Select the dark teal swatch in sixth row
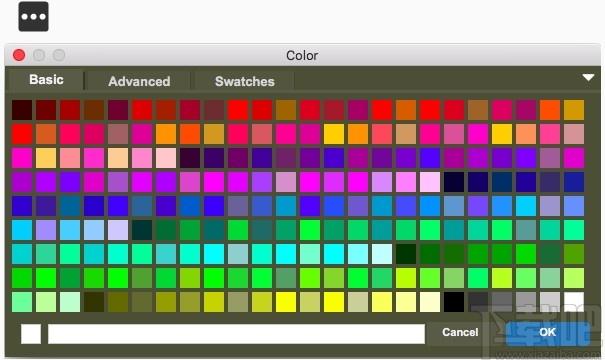The height and width of the screenshot is (360, 605). click(x=142, y=230)
